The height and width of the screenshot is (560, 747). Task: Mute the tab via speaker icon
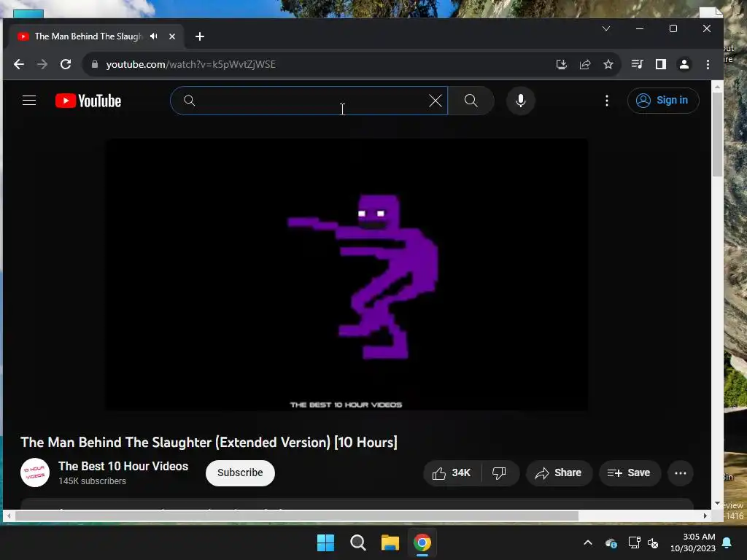[x=153, y=36]
